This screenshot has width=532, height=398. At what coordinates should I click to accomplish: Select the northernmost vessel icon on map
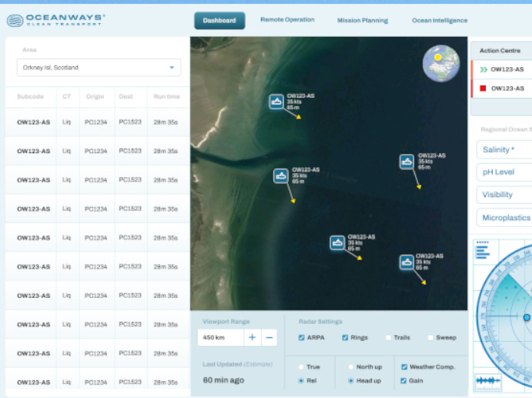click(x=276, y=102)
